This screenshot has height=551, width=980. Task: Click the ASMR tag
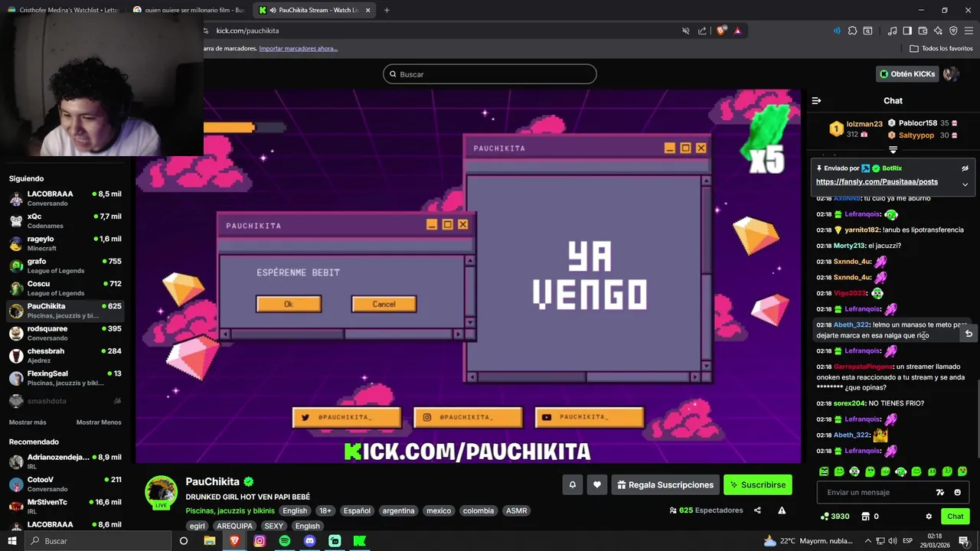pos(516,510)
